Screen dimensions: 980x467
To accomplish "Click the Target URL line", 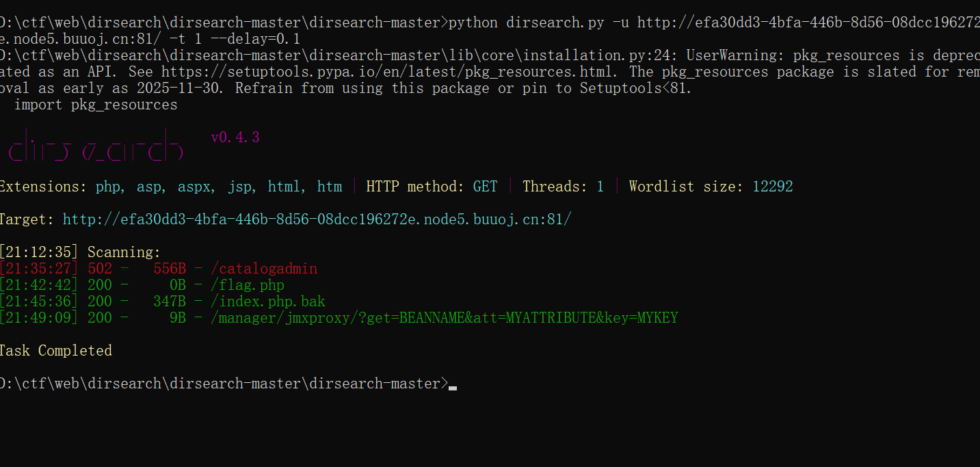I will 285,219.
